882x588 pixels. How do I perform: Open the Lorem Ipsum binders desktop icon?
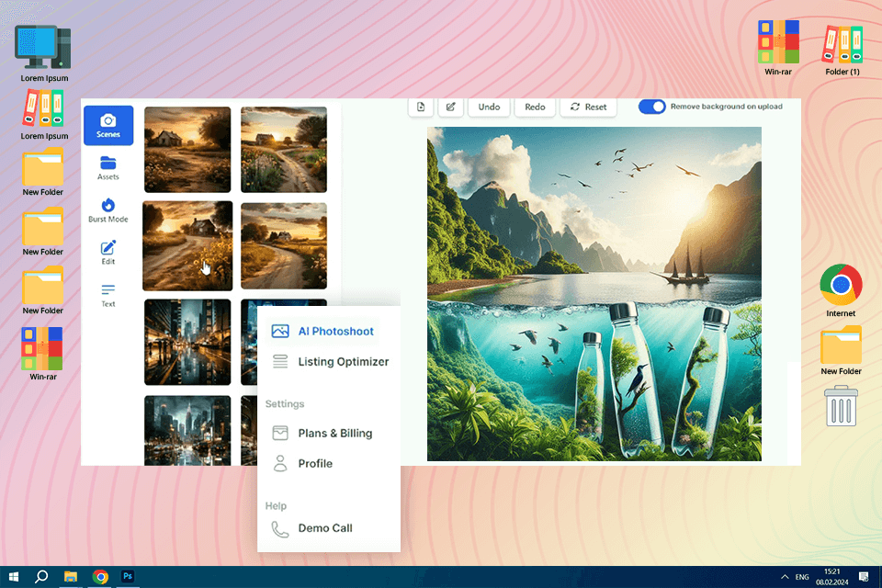[x=44, y=115]
